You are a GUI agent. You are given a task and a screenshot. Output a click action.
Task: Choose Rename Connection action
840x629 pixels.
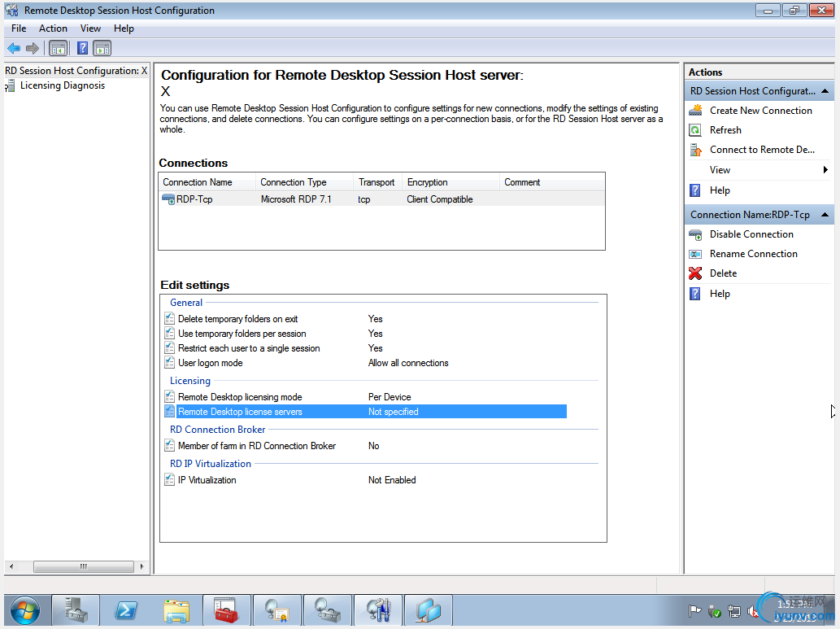pyautogui.click(x=753, y=254)
